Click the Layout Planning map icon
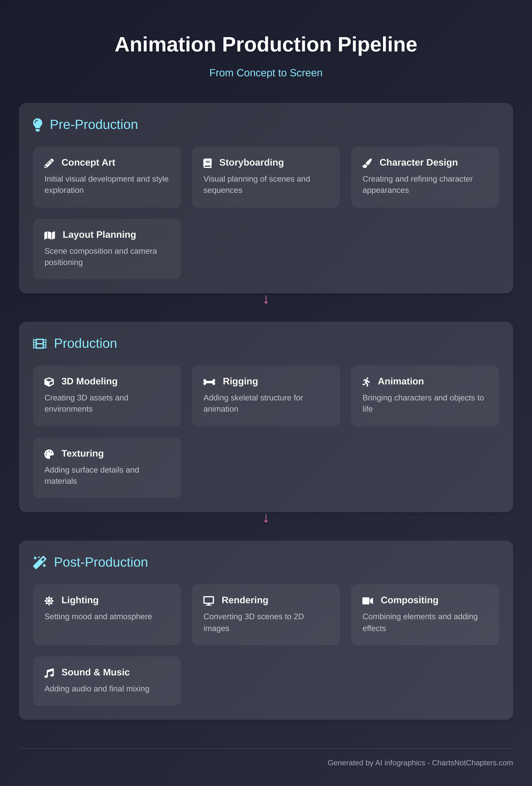The width and height of the screenshot is (532, 786). point(49,235)
